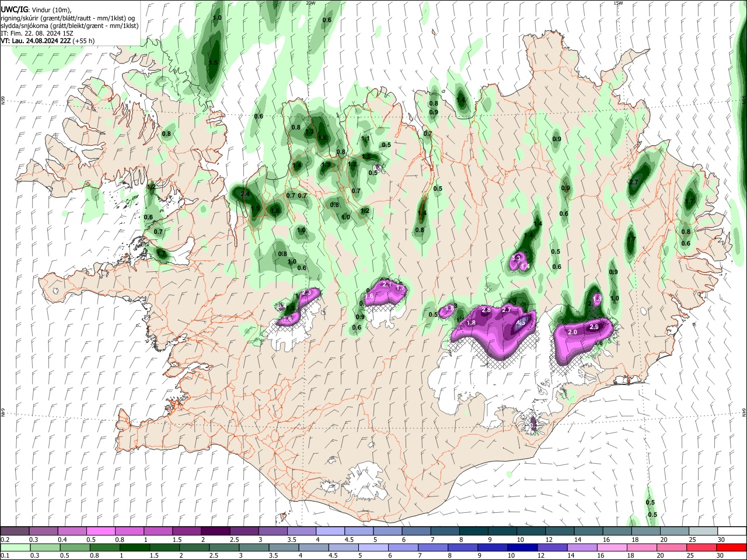Select the dark teal 8–9 swatch in the upper scale
This screenshot has height=560, width=747.
click(473, 531)
